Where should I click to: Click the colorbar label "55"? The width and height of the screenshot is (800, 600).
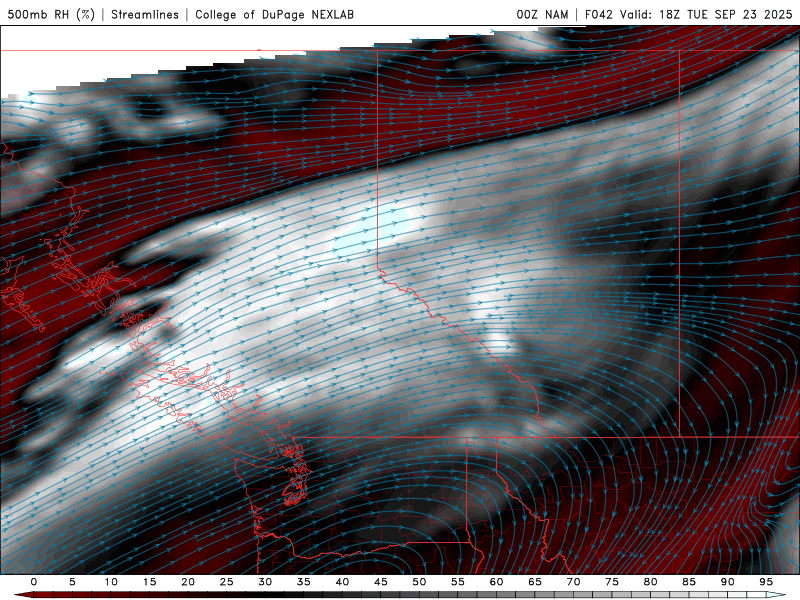458,582
